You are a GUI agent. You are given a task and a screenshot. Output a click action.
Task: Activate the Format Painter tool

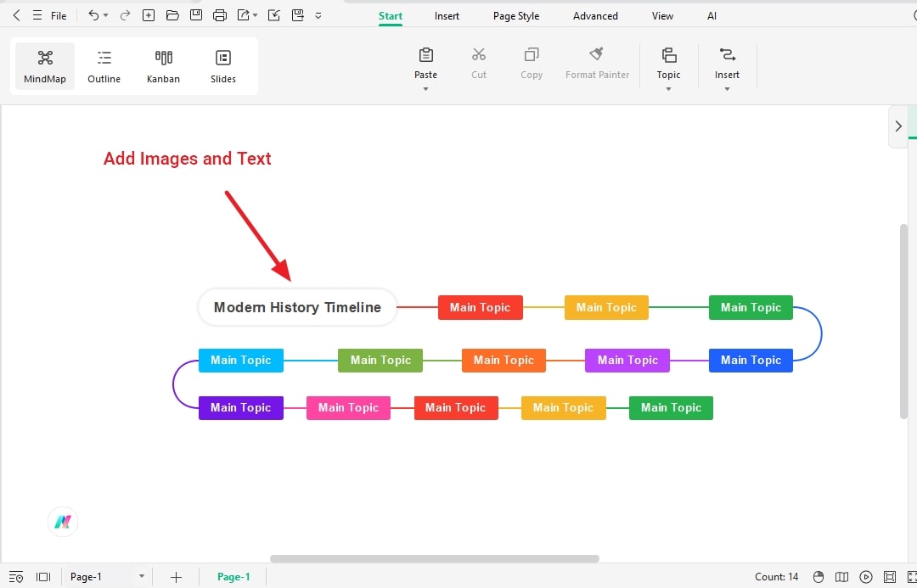[x=597, y=63]
